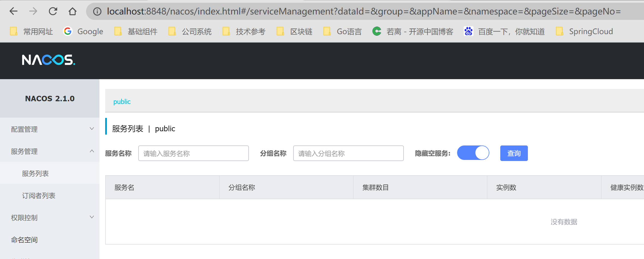Viewport: 644px width, 259px height.
Task: Open 区块链 bookmark folder
Action: [294, 31]
